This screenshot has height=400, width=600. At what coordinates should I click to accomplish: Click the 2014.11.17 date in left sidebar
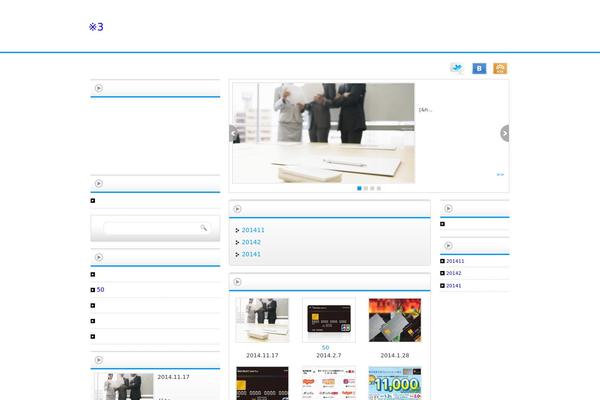173,377
